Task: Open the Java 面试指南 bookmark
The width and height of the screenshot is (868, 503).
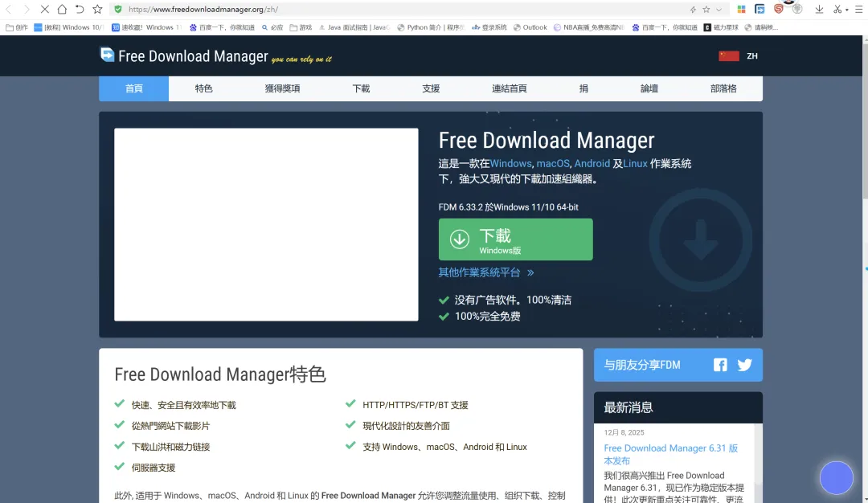Action: click(x=354, y=27)
